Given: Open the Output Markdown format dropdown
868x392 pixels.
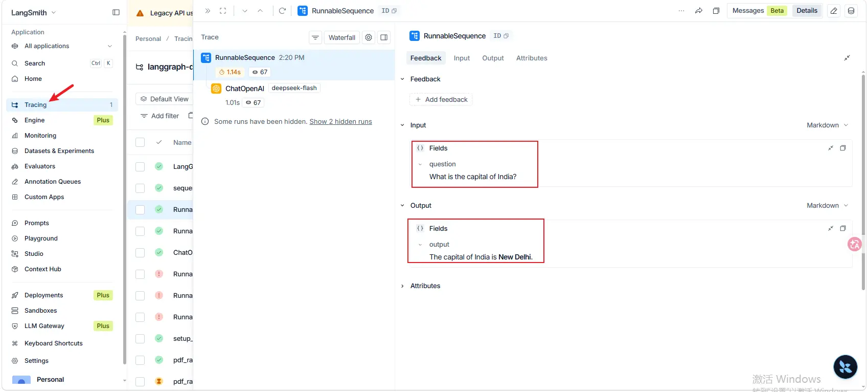Looking at the screenshot, I should click(828, 205).
